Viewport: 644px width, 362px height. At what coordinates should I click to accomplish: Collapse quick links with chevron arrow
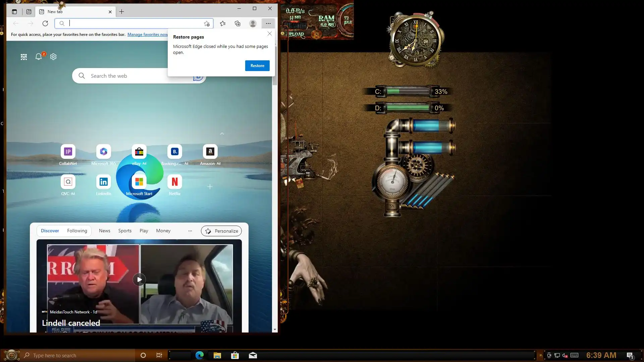(x=222, y=133)
